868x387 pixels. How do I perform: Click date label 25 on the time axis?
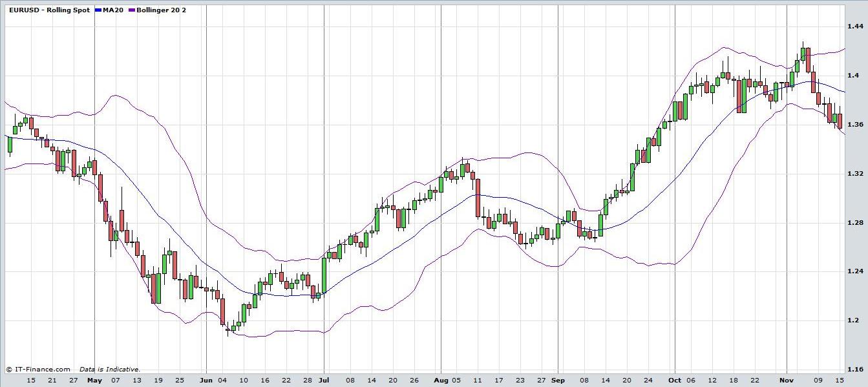pos(180,381)
